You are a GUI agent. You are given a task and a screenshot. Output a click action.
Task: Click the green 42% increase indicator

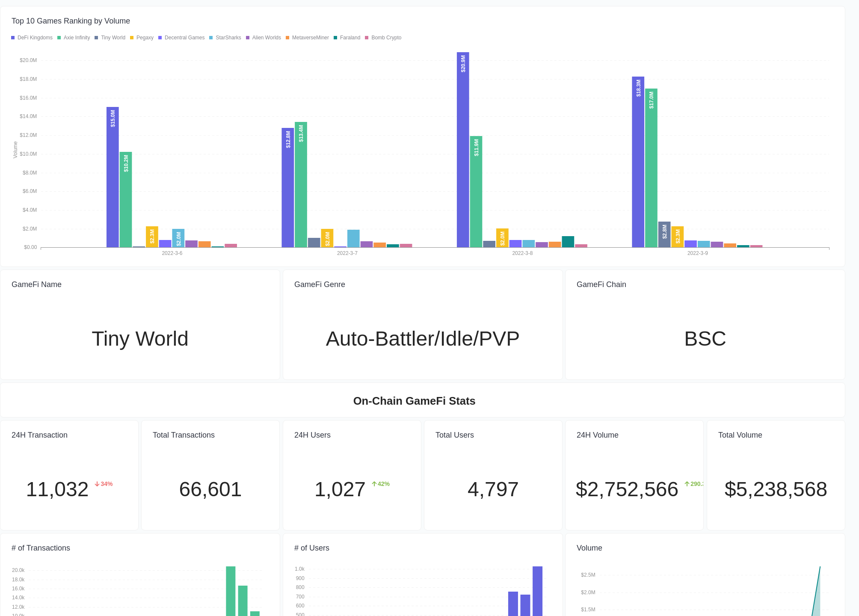point(380,484)
